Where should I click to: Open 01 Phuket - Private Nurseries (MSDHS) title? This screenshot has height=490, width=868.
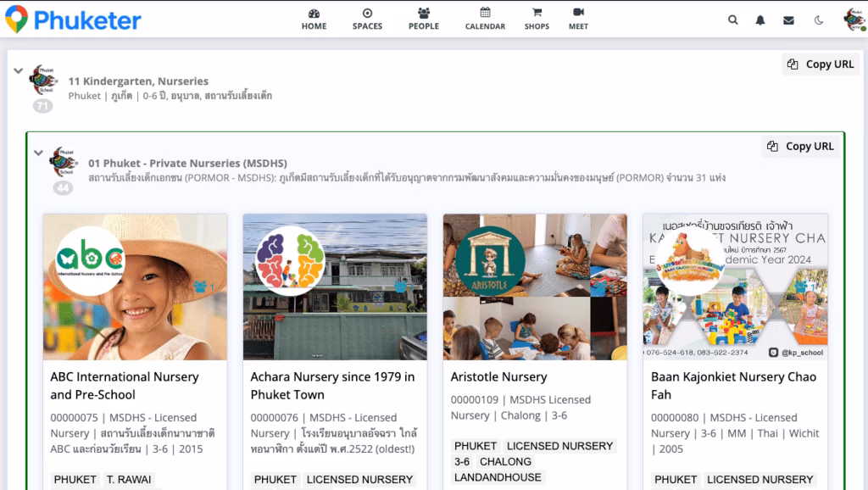187,163
